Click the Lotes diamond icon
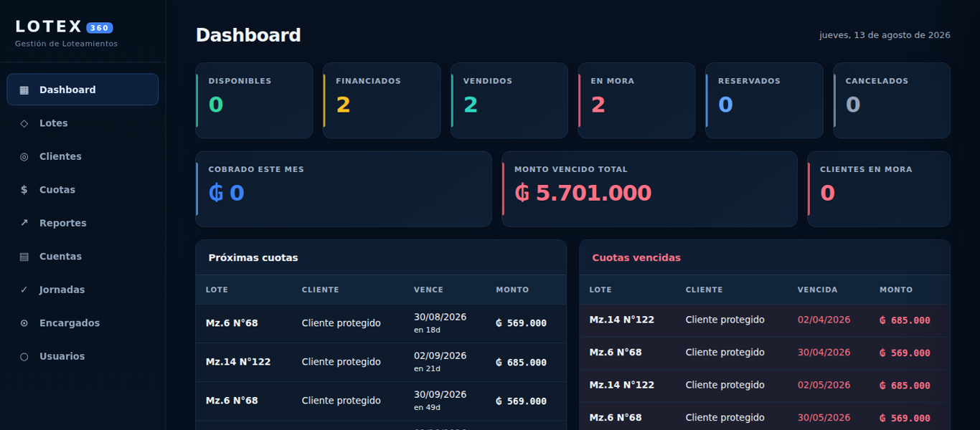Image resolution: width=980 pixels, height=430 pixels. click(x=24, y=123)
